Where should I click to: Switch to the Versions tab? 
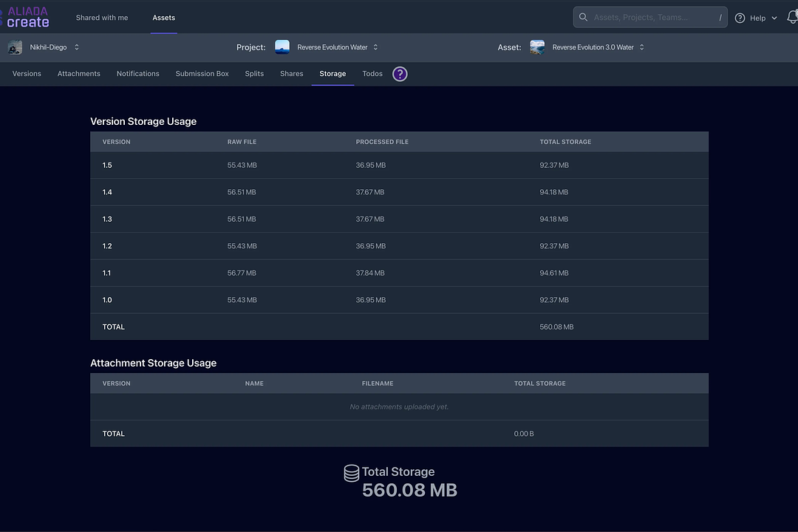coord(27,74)
